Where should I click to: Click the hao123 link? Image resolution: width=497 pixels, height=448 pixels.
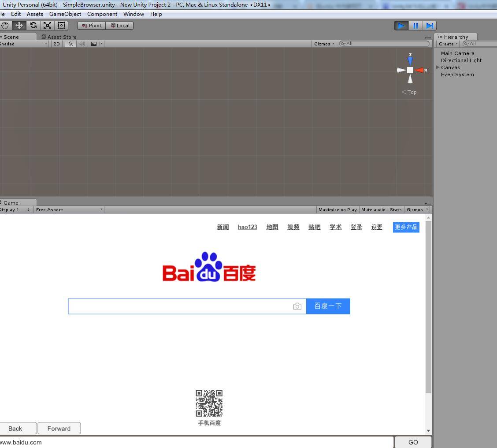coord(248,227)
